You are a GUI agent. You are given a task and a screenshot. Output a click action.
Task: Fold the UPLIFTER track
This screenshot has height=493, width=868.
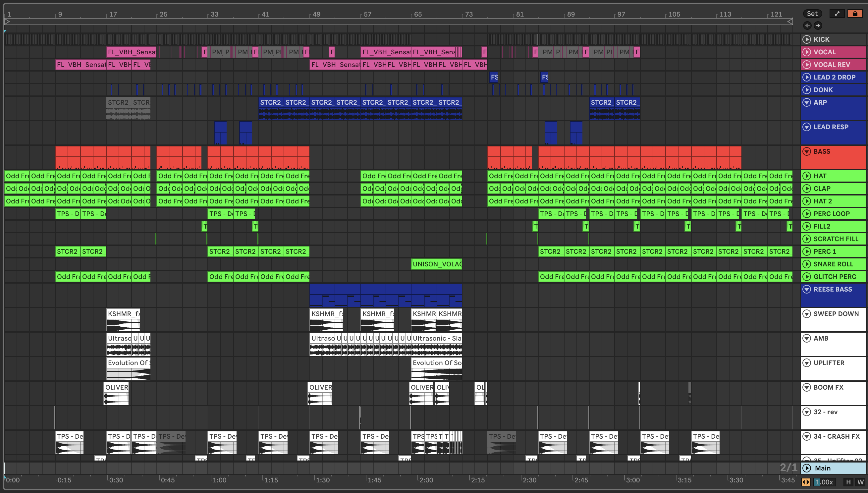point(807,363)
